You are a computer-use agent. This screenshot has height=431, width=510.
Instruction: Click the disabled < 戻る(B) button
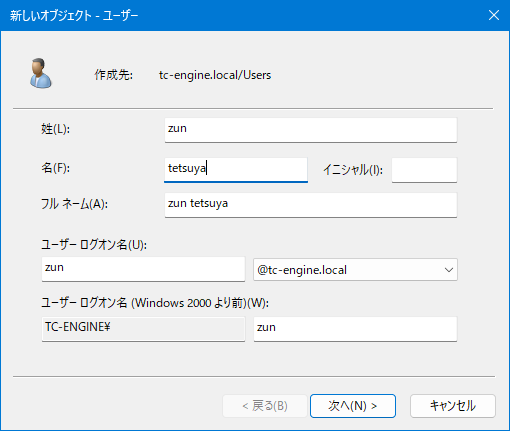point(265,406)
